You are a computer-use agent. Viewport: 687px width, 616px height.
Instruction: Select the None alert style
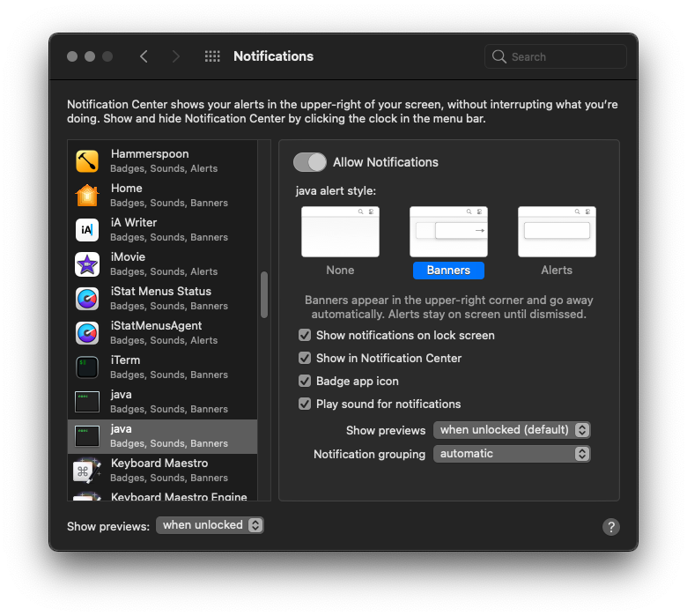[x=340, y=233]
